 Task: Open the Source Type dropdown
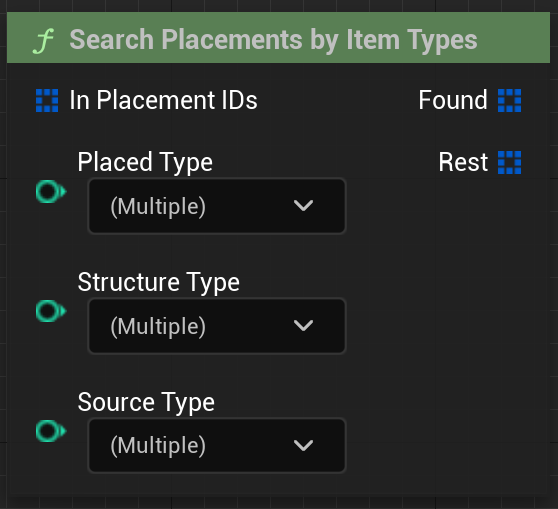coord(217,445)
